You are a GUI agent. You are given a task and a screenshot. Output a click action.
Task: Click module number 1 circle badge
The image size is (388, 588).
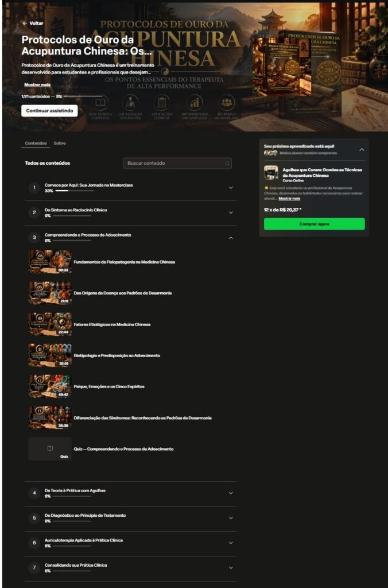pos(34,188)
